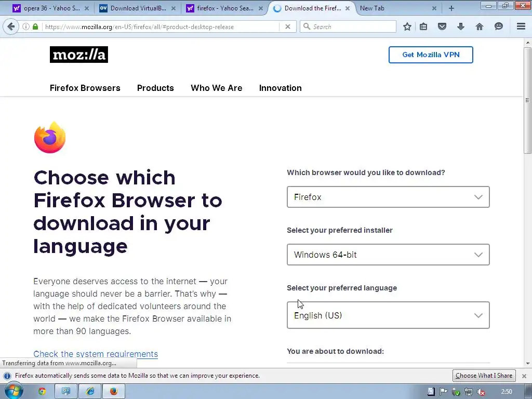
Task: Click the Firefox logo on the page
Action: [x=50, y=137]
